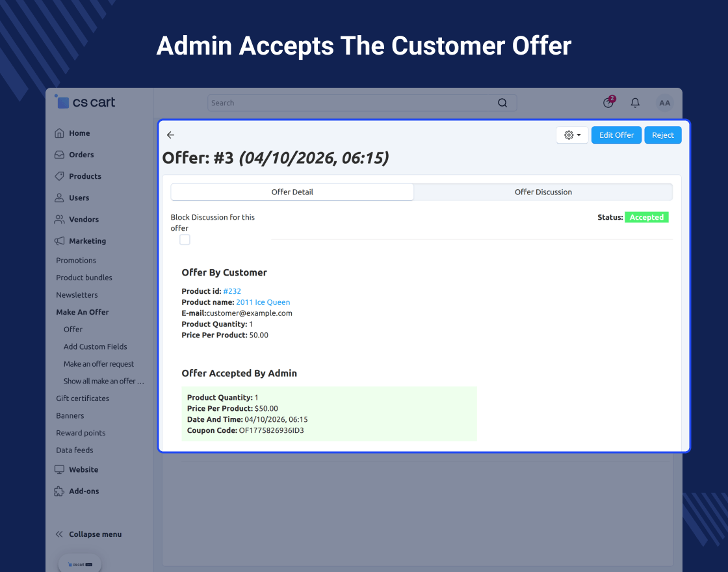Select the Offer Detail tab

292,192
